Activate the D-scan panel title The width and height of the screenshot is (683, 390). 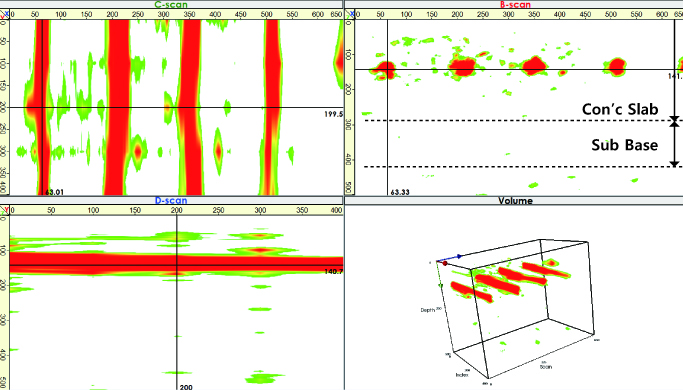tap(171, 200)
